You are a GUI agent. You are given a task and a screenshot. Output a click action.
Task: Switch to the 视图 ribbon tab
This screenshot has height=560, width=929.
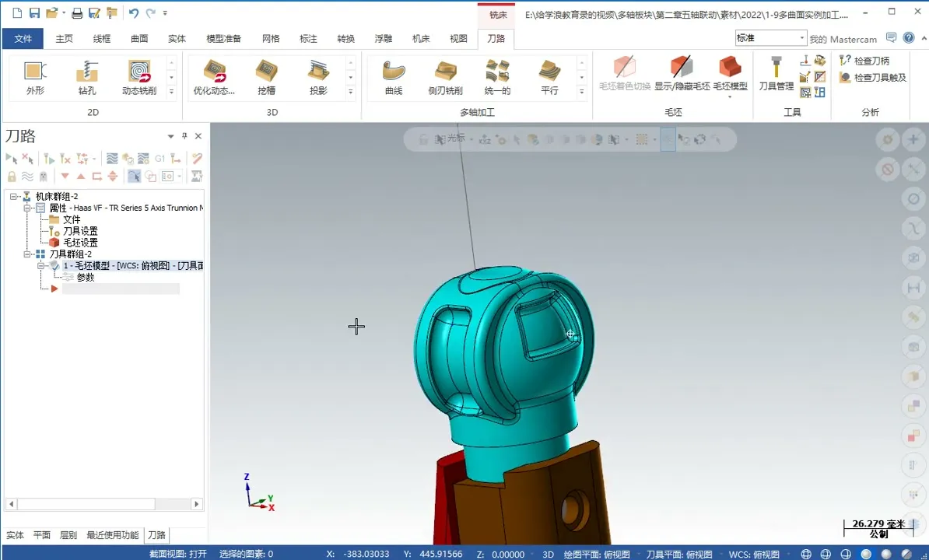[x=457, y=37]
